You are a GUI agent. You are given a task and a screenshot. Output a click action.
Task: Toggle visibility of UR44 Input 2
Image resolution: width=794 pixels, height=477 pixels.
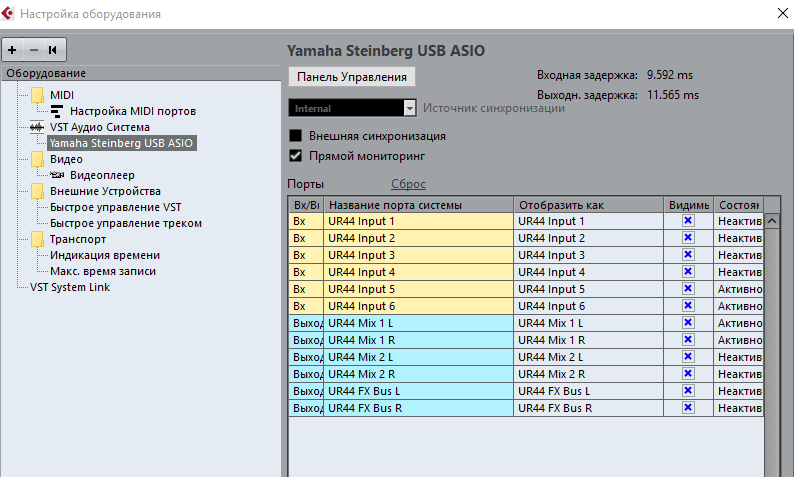(x=688, y=237)
